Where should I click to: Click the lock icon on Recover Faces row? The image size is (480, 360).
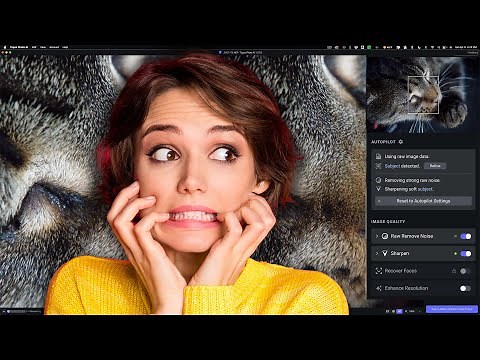point(454,271)
